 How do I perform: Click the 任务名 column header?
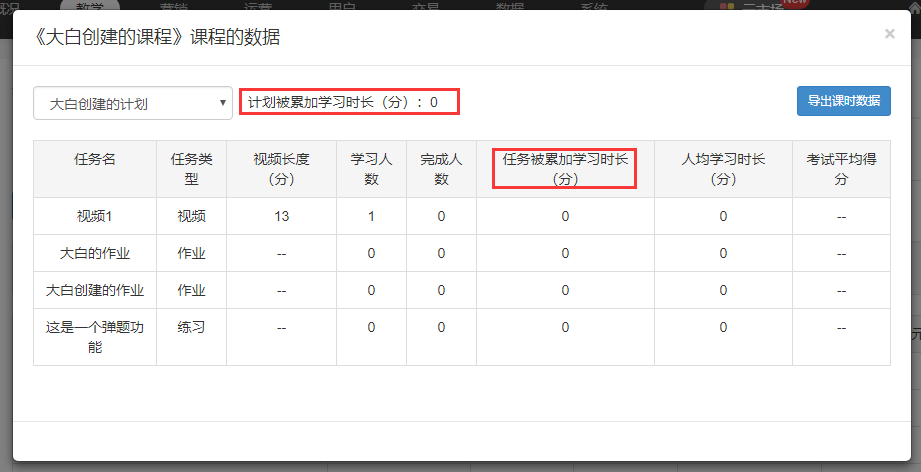pos(95,159)
